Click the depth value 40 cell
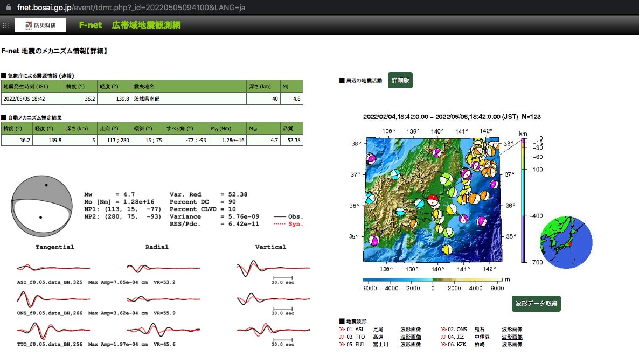This screenshot has width=639, height=364. click(263, 99)
